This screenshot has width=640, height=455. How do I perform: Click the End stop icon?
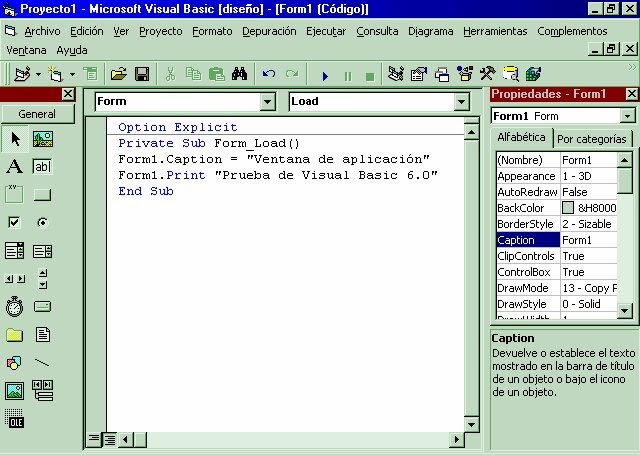pyautogui.click(x=370, y=76)
